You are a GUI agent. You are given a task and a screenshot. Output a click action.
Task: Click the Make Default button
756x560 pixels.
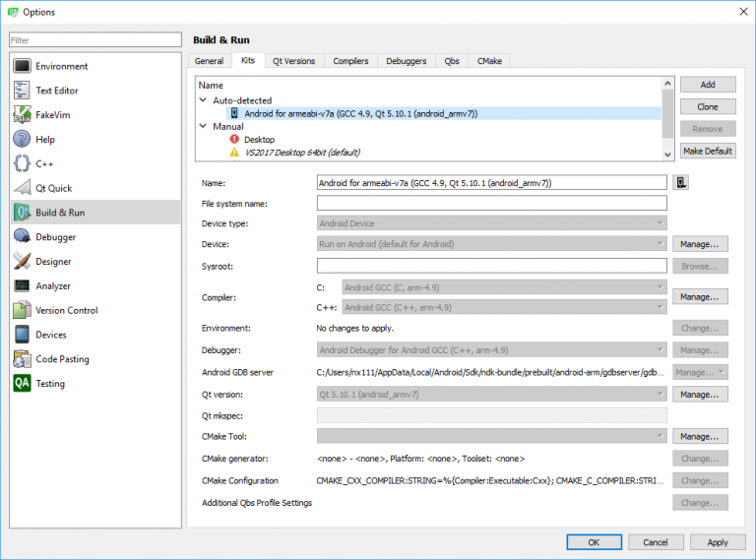(708, 151)
